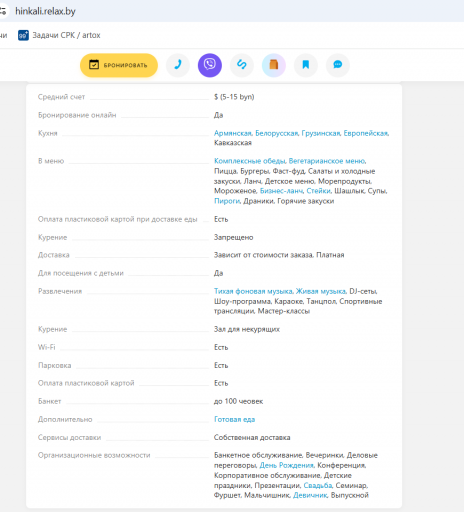Open the Готовая еда link

234,419
